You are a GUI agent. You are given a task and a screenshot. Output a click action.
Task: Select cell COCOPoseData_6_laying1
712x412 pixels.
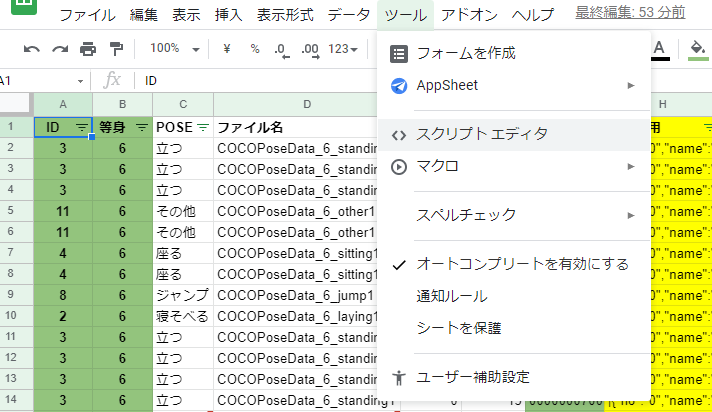pyautogui.click(x=295, y=316)
